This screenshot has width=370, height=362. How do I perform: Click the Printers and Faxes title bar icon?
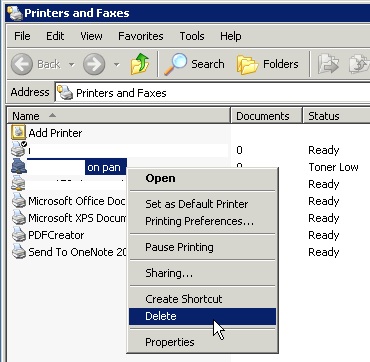click(15, 13)
